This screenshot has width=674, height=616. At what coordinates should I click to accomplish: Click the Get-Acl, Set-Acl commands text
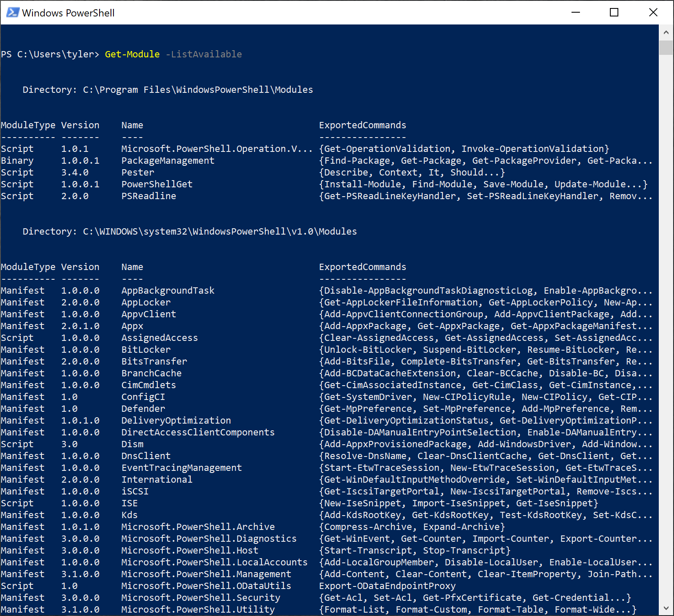pyautogui.click(x=475, y=597)
